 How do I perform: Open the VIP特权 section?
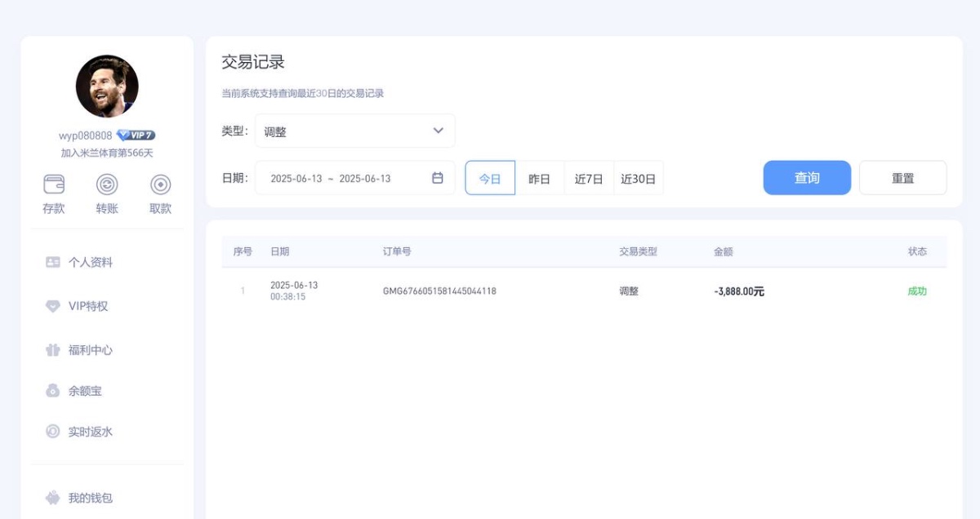[x=84, y=306]
